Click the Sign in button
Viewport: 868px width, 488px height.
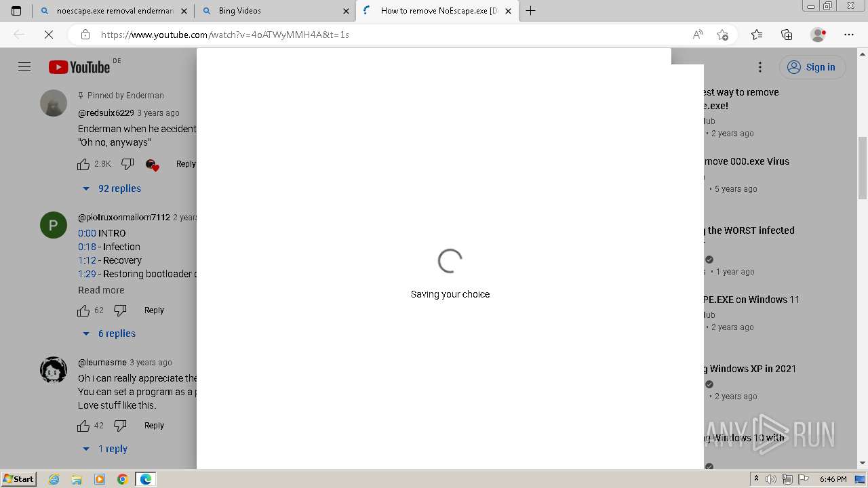[x=812, y=66]
